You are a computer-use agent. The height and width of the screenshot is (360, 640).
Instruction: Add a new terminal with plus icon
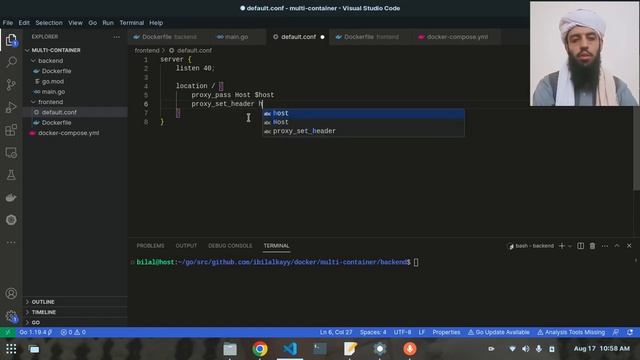(562, 246)
